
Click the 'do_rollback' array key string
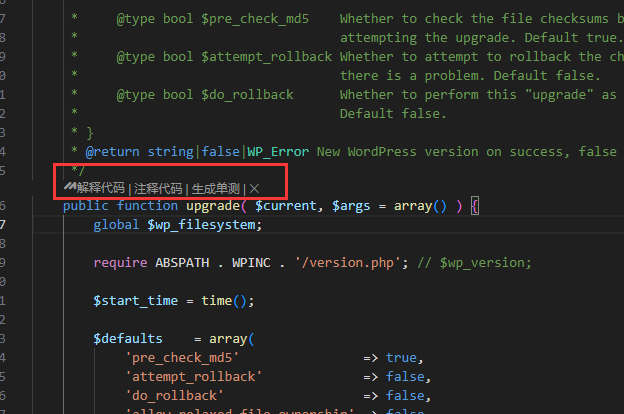[174, 396]
